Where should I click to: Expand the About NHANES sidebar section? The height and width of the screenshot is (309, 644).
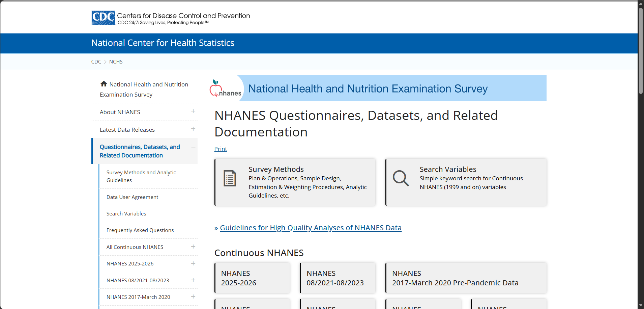(193, 111)
